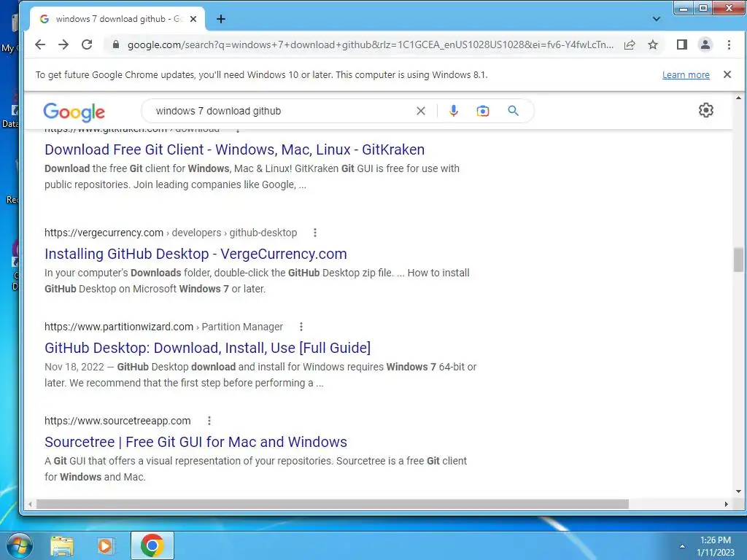Close the windows 7 download github tab

click(193, 19)
